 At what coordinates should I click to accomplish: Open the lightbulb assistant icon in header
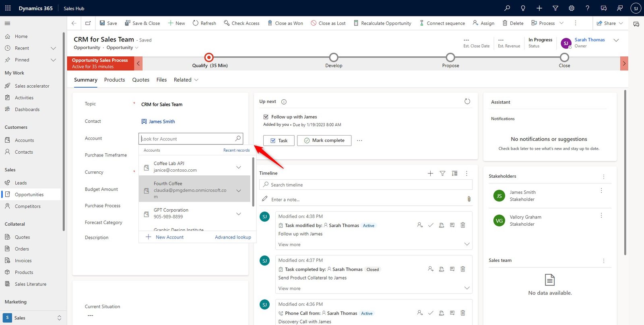pos(523,8)
